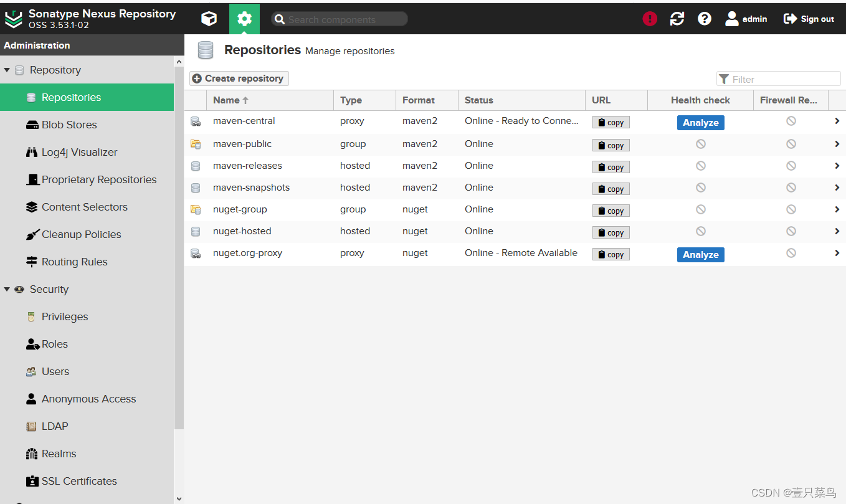Copy the URL of maven-public

tap(611, 145)
